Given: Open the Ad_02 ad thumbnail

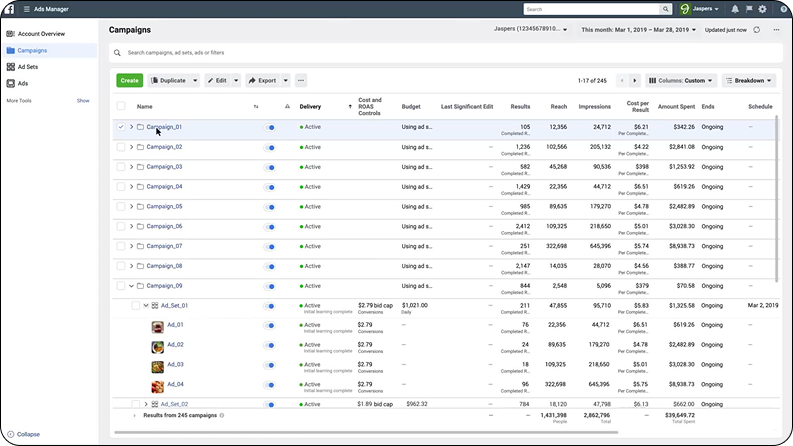Looking at the screenshot, I should coord(157,345).
